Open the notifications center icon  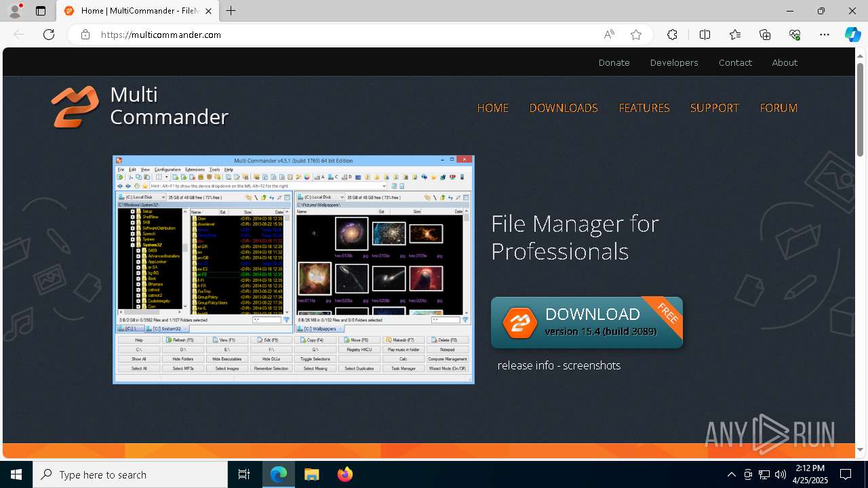tap(846, 474)
